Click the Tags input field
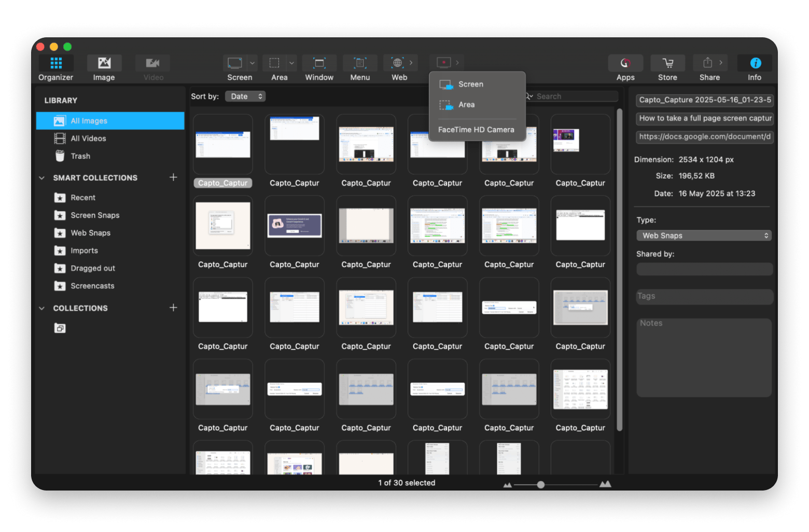This screenshot has width=809, height=532. [x=704, y=296]
